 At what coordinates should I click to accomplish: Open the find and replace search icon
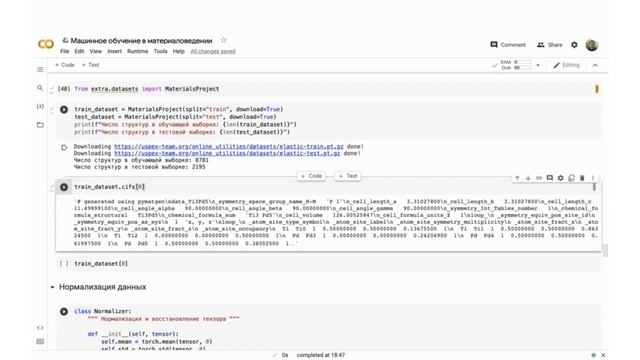click(x=40, y=88)
